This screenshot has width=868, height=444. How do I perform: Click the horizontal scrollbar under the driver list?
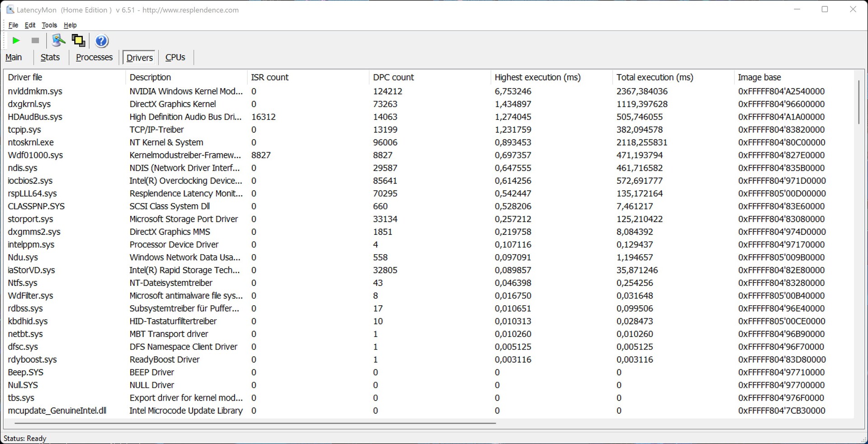click(255, 423)
